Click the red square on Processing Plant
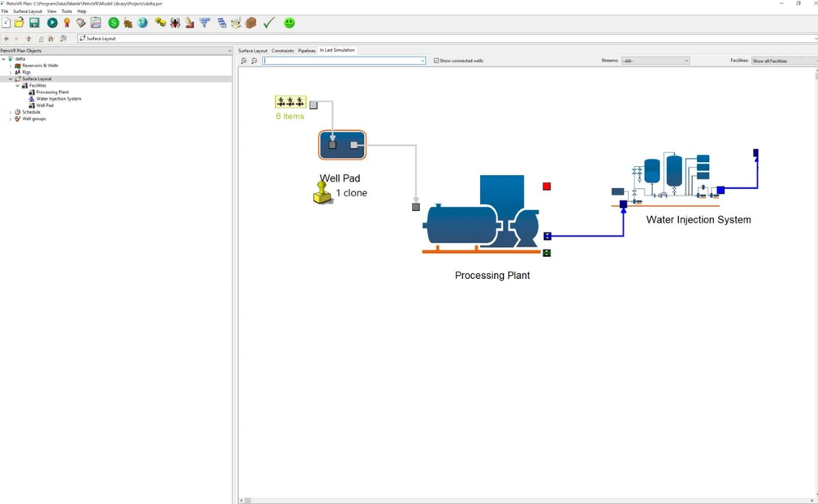 [546, 187]
